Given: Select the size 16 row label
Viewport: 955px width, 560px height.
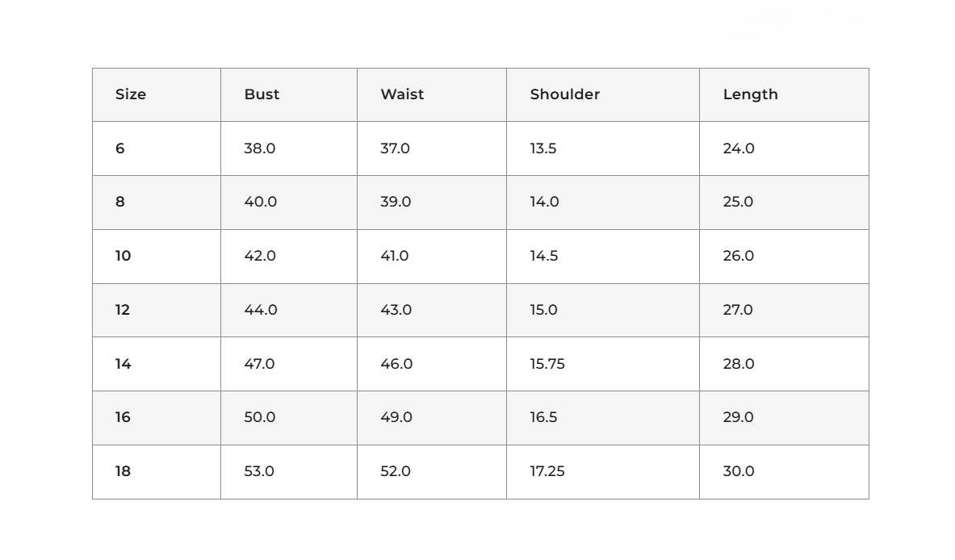Looking at the screenshot, I should tap(123, 417).
